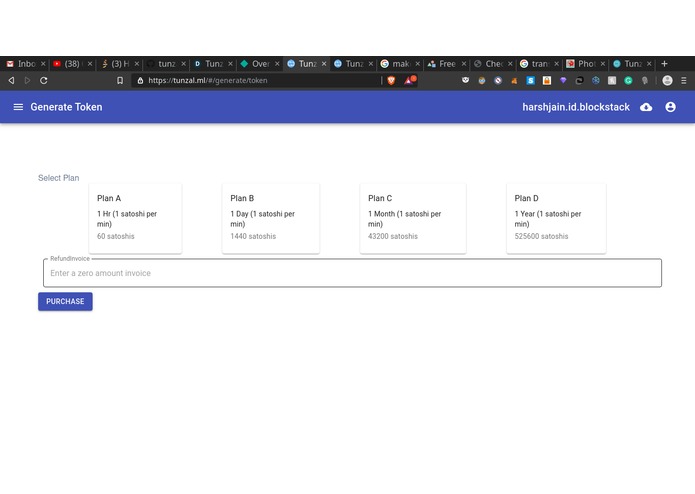This screenshot has height=494, width=695.
Task: Select the Plan C one-month card
Action: tap(413, 218)
